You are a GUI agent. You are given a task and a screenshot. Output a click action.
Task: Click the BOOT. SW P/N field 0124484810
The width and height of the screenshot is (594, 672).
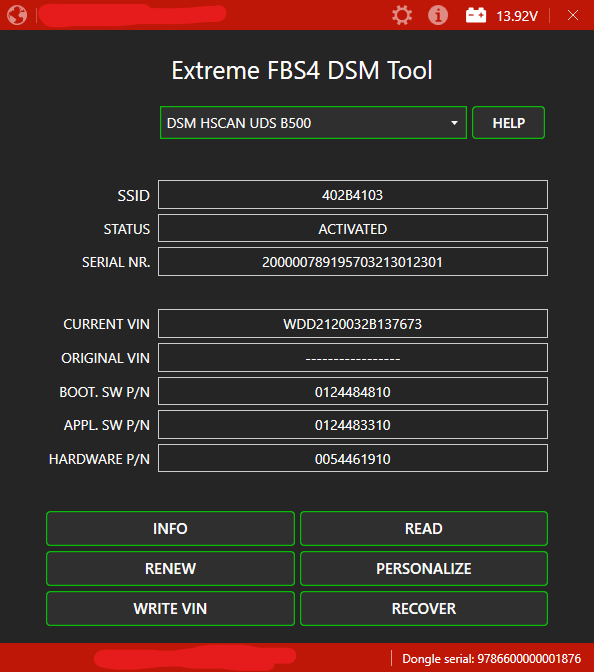click(353, 392)
